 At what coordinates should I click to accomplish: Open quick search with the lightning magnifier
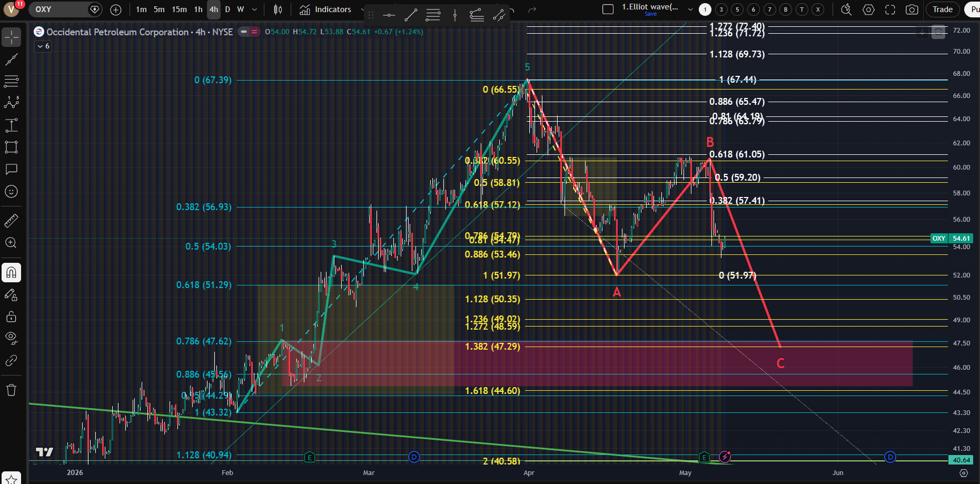846,9
